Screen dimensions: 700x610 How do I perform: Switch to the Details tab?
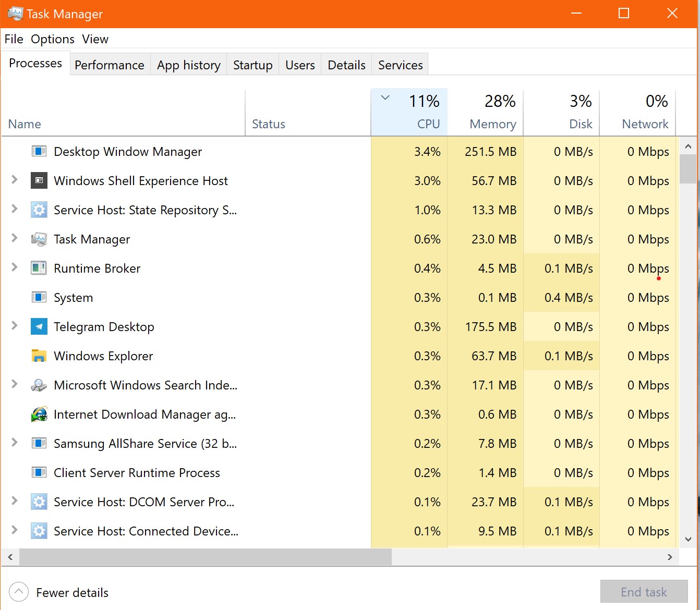(346, 65)
